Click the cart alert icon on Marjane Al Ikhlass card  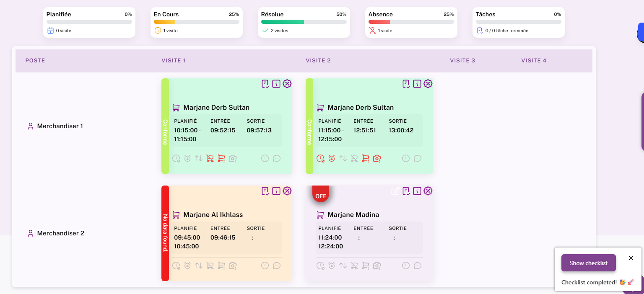tap(221, 266)
